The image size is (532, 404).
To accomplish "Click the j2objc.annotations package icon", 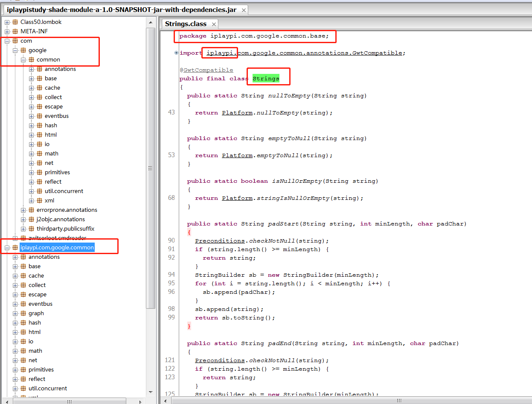I will (x=31, y=219).
